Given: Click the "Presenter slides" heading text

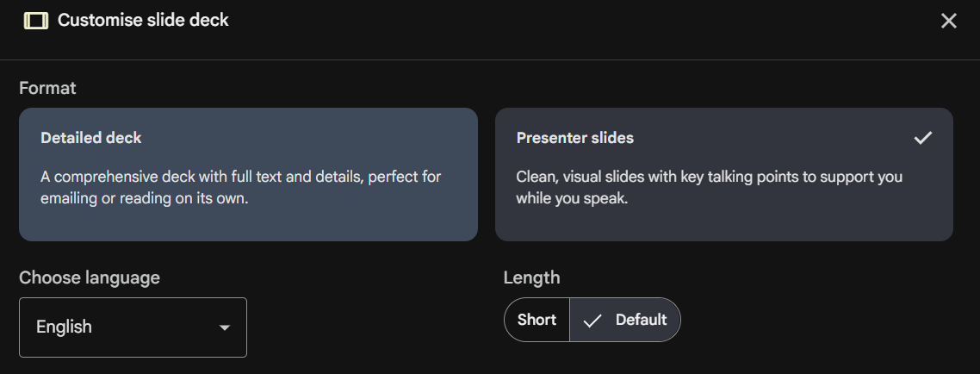Looking at the screenshot, I should tap(575, 138).
